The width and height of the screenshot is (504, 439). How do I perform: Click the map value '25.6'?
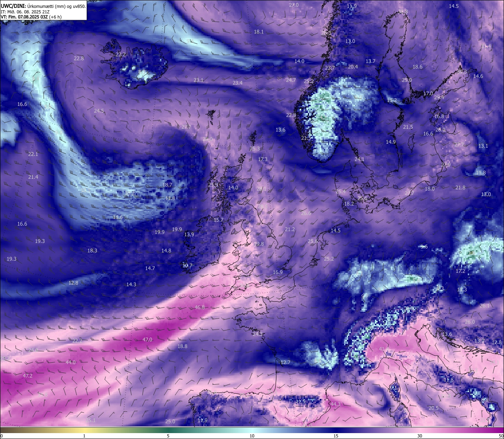point(313,241)
